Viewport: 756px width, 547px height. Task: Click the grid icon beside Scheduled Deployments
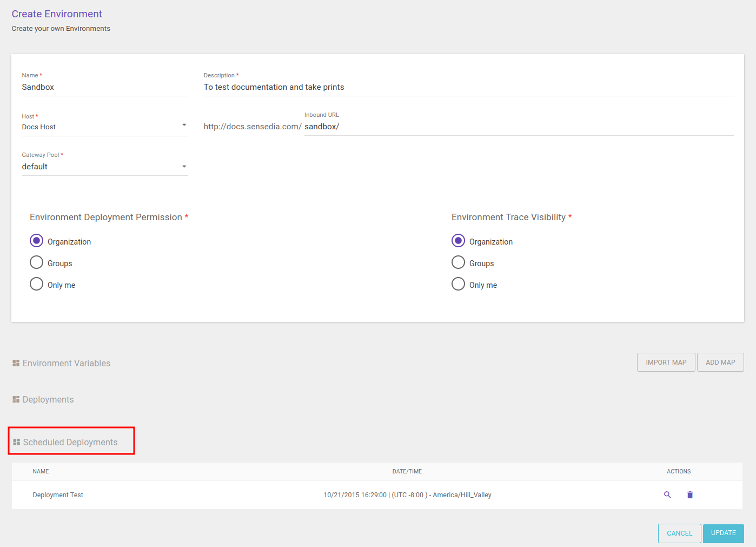(x=16, y=442)
